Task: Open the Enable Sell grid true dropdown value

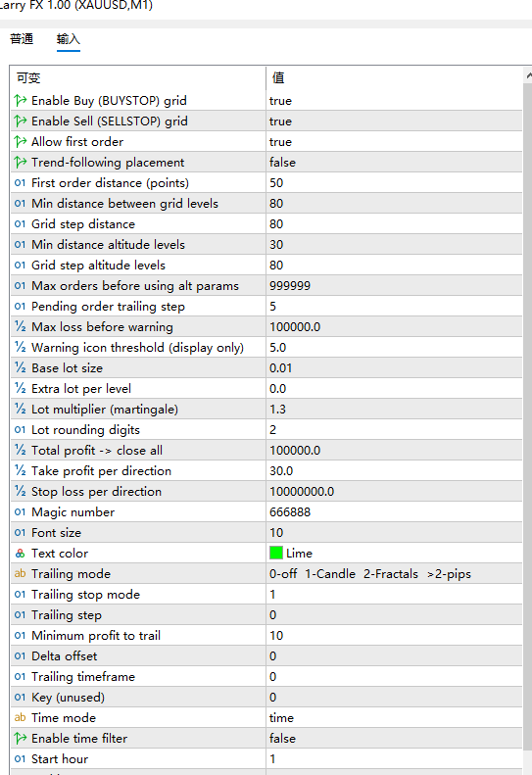Action: pos(394,121)
